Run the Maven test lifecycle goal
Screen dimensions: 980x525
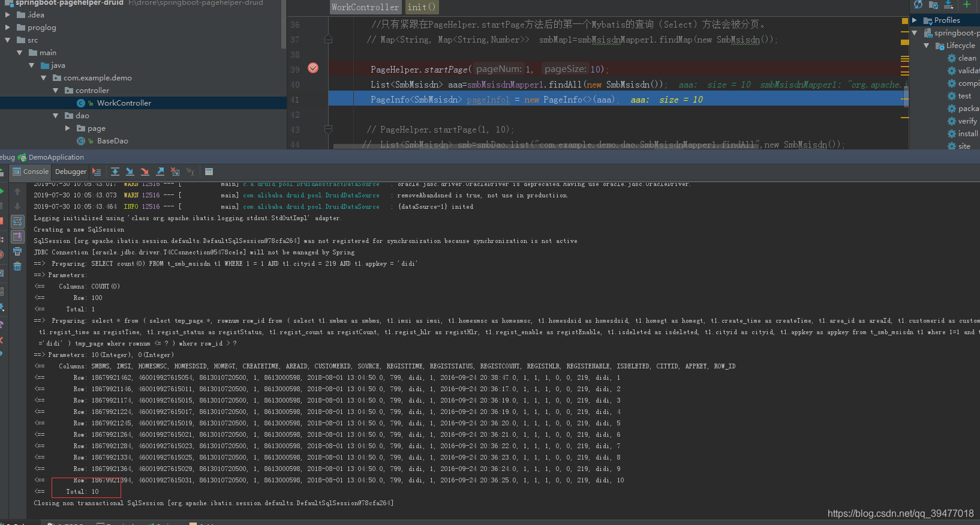pos(960,96)
